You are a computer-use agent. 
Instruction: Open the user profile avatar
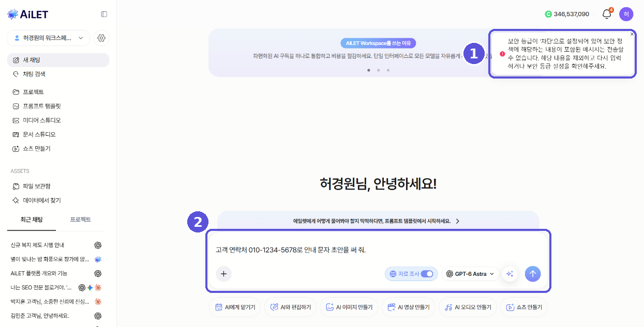[x=626, y=14]
